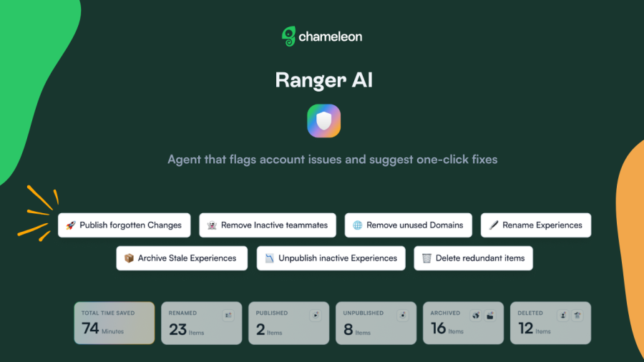Select the Remove Inactive teammates button
The height and width of the screenshot is (362, 644).
(x=267, y=225)
